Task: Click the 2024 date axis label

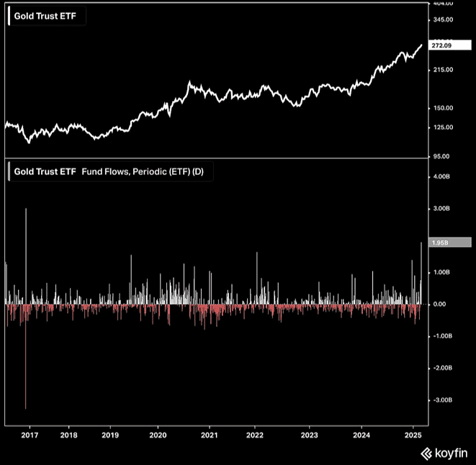Action: coord(362,435)
